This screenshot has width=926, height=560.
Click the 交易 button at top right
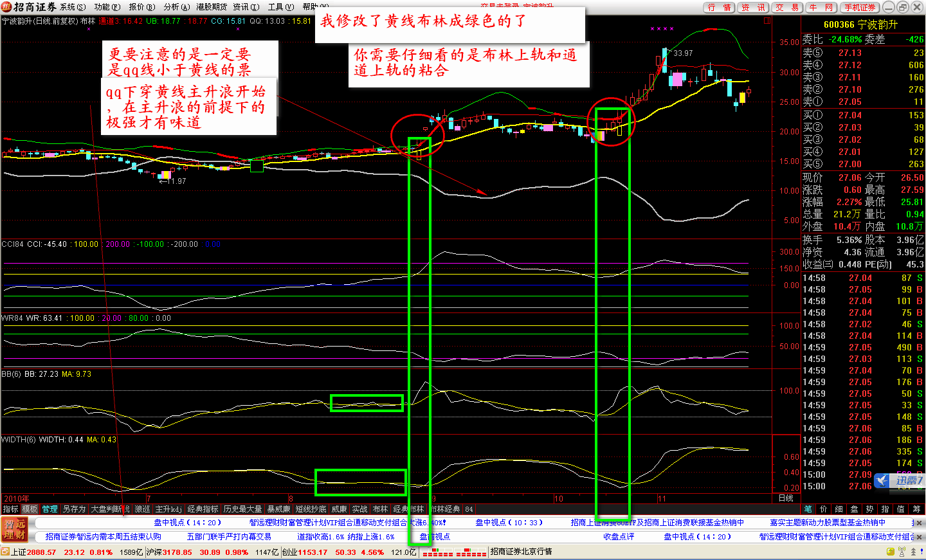[787, 7]
